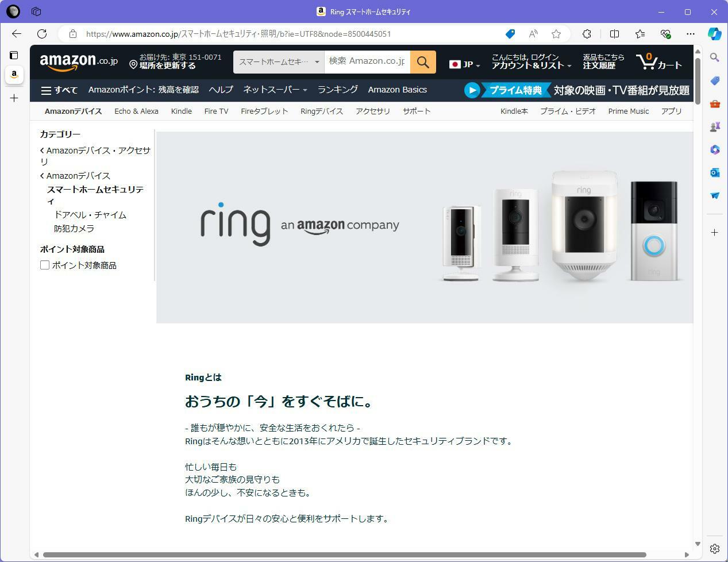The image size is (728, 562).
Task: Open Browser essentials heart icon
Action: click(x=665, y=34)
